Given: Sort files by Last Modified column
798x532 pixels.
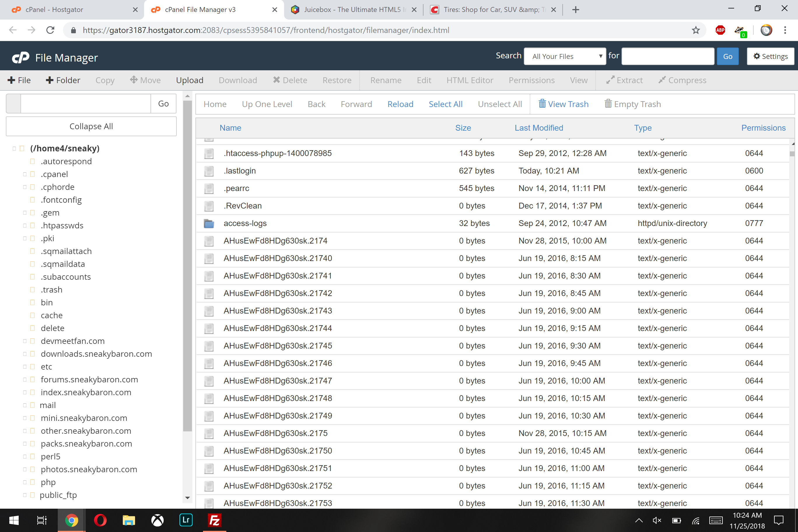Looking at the screenshot, I should coord(539,128).
